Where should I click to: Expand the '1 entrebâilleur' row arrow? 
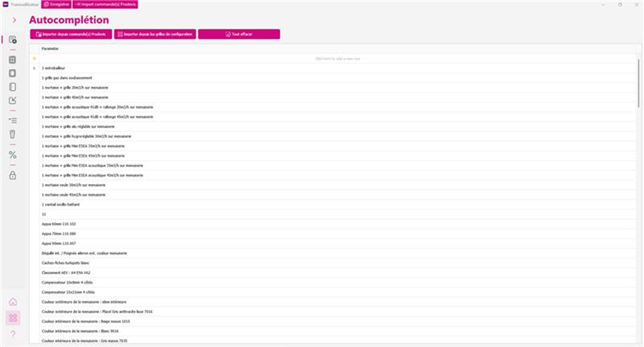point(34,68)
